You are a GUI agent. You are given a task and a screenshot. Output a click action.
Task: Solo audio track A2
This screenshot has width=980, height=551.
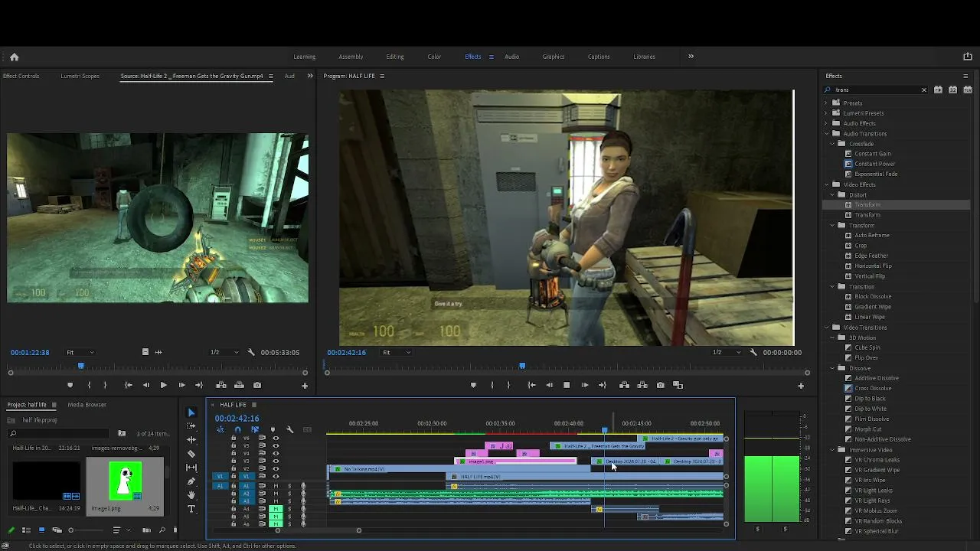pyautogui.click(x=289, y=494)
